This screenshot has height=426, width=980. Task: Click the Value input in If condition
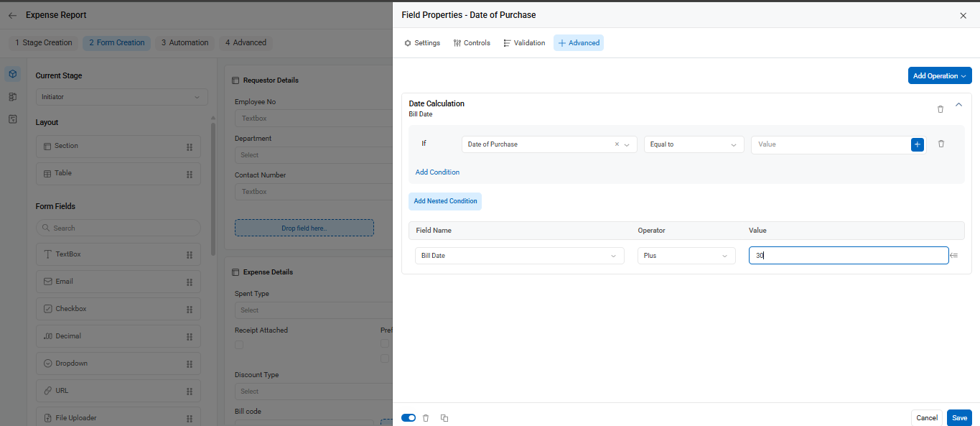click(x=831, y=144)
